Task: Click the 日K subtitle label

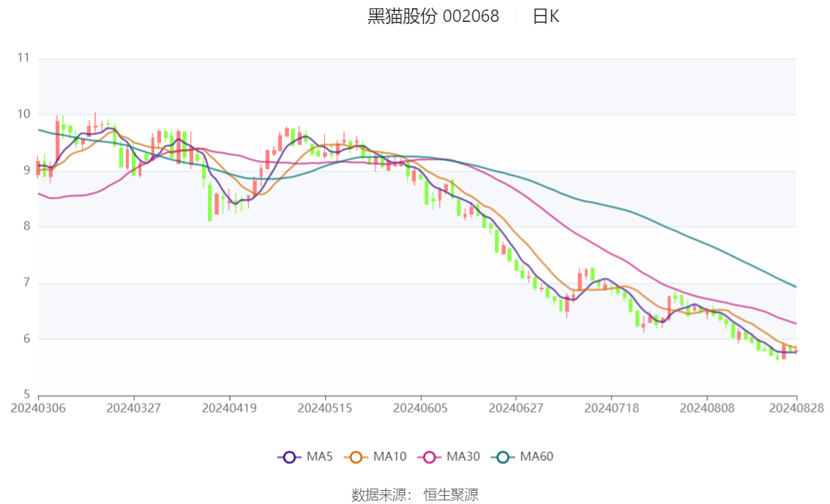Action: tap(546, 16)
